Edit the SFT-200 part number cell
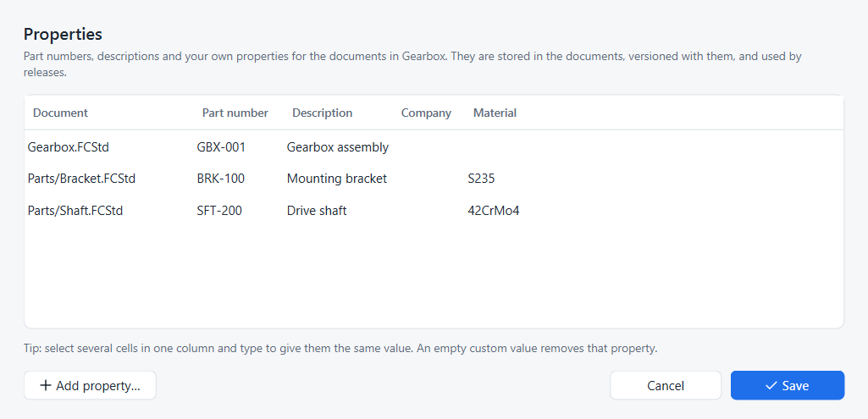 point(239,210)
